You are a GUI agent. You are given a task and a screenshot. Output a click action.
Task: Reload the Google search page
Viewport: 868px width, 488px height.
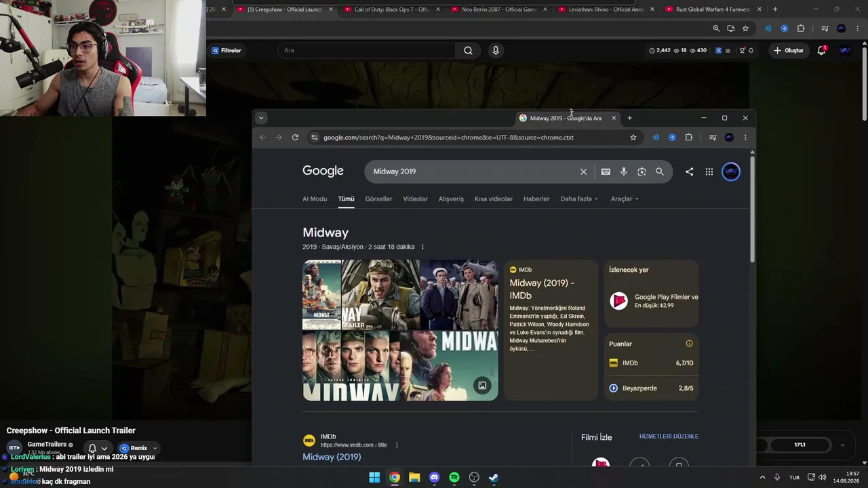click(295, 137)
